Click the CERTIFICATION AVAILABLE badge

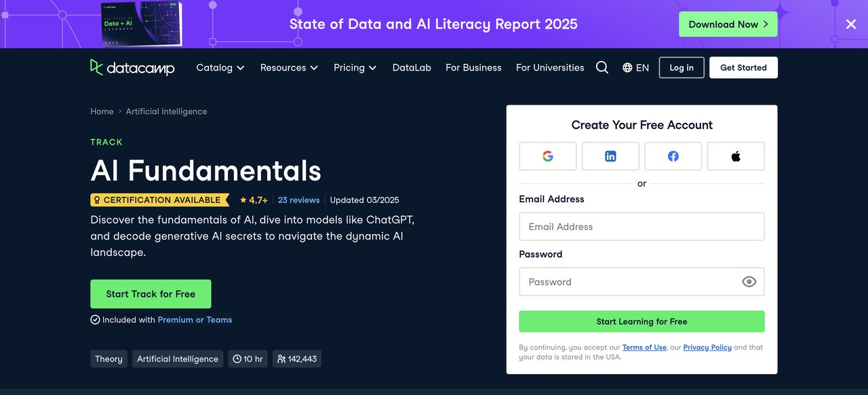pyautogui.click(x=159, y=200)
